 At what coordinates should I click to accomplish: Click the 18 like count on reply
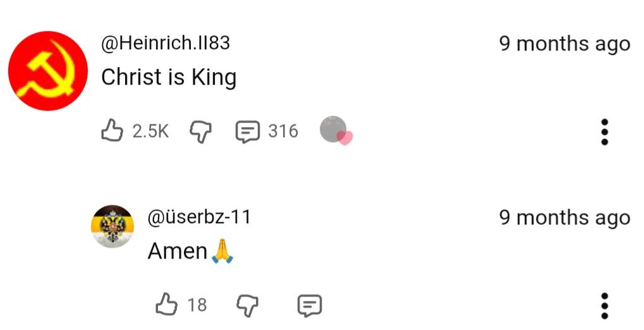click(197, 305)
